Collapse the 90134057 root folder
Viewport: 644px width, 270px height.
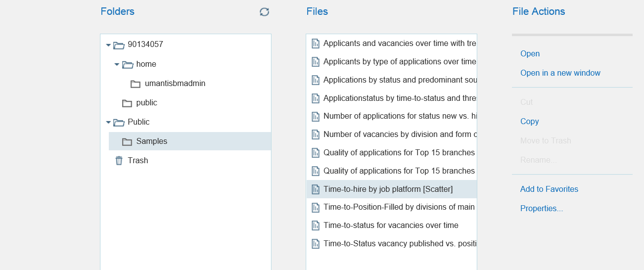pyautogui.click(x=108, y=45)
